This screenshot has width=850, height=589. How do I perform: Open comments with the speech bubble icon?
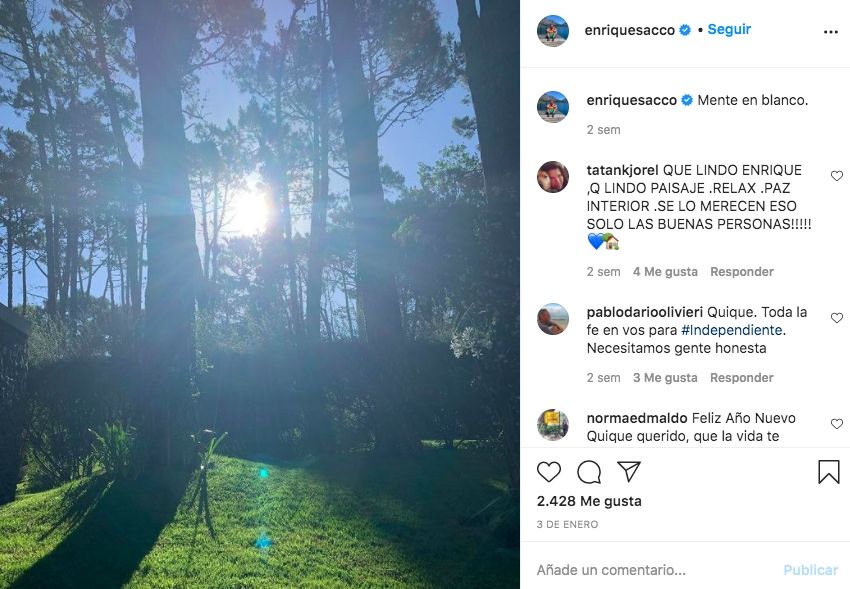tap(589, 472)
